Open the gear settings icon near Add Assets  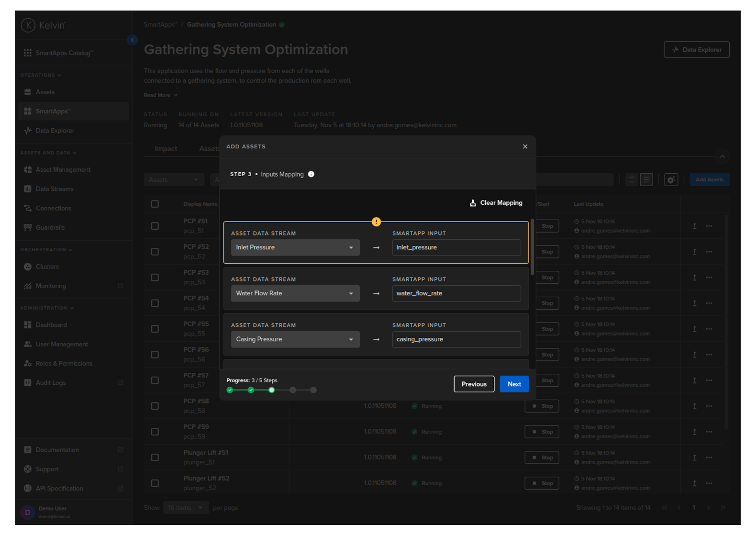(671, 180)
